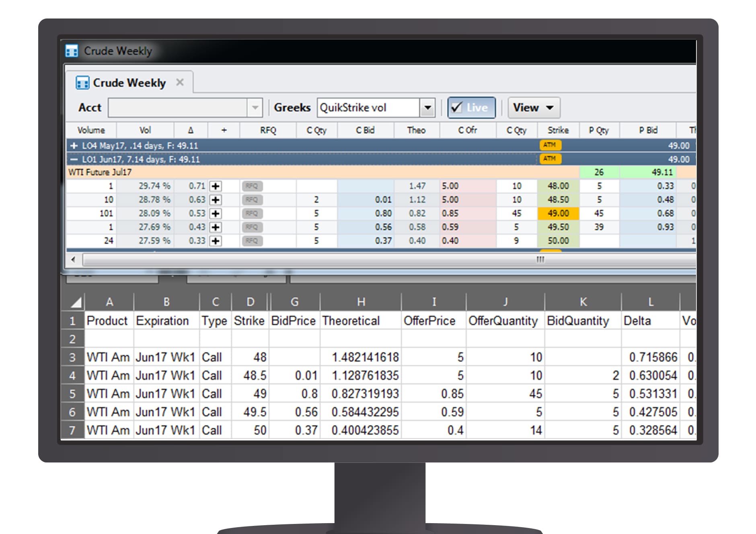This screenshot has height=534, width=756.
Task: Open the Acct dropdown arrow
Action: click(255, 108)
